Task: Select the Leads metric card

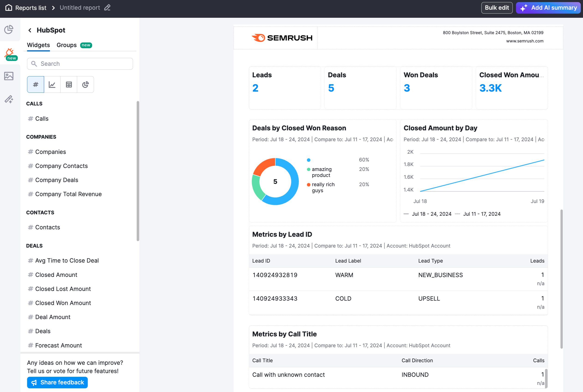Action: (x=285, y=88)
